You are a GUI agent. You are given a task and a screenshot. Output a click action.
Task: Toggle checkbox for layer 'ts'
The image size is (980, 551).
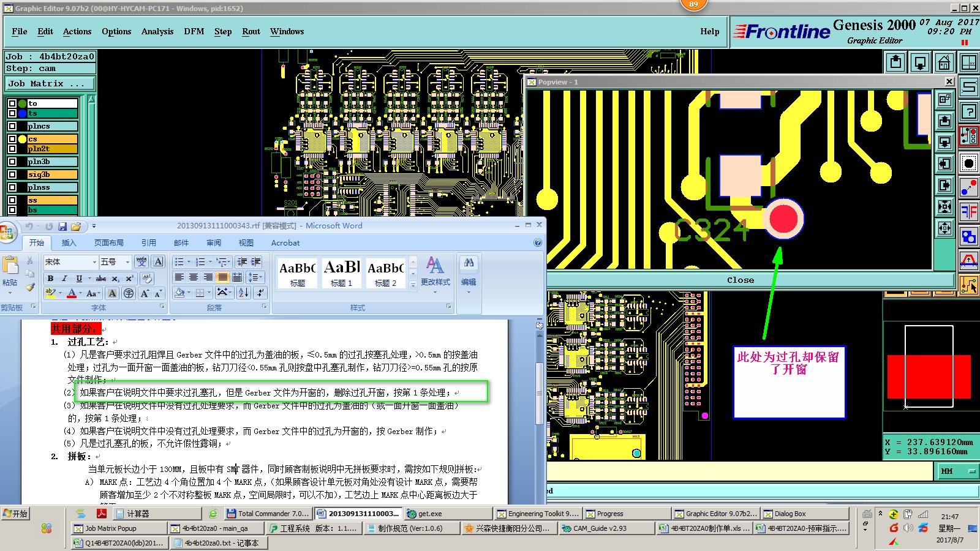tap(12, 113)
